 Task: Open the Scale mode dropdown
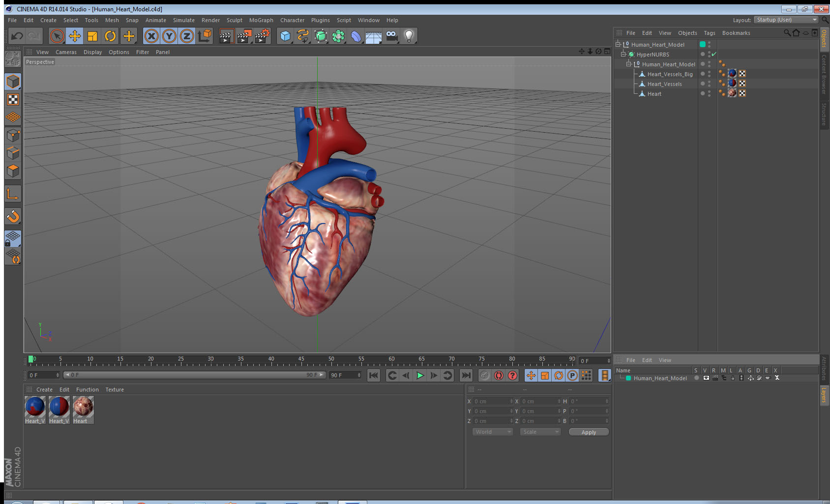(x=540, y=432)
